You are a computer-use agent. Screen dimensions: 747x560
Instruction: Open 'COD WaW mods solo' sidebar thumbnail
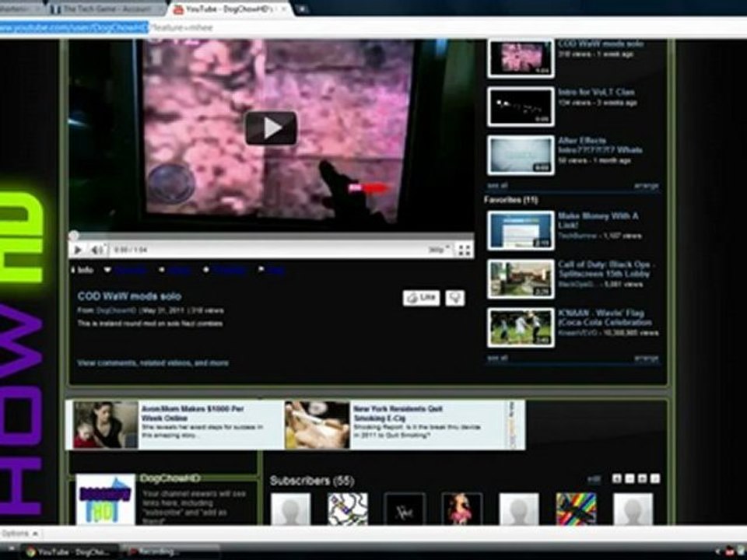tap(521, 58)
